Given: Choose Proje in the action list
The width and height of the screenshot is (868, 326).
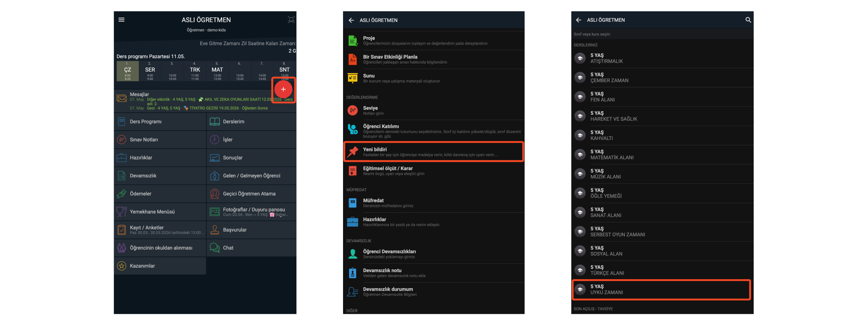Looking at the screenshot, I should point(434,41).
